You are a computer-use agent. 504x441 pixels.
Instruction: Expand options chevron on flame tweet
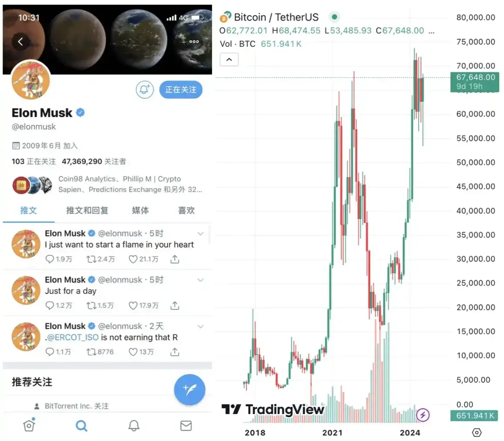tap(200, 234)
